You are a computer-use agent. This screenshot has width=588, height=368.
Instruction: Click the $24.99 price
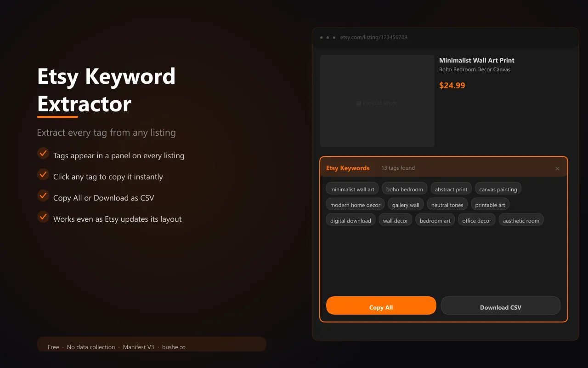[452, 85]
